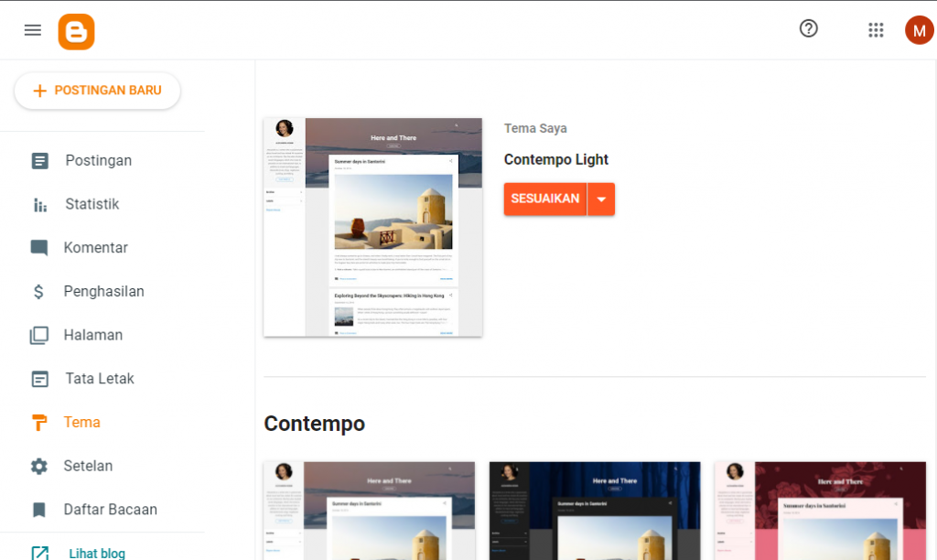Screen dimensions: 937x560
Task: Select the Statistik chart icon
Action: point(38,204)
